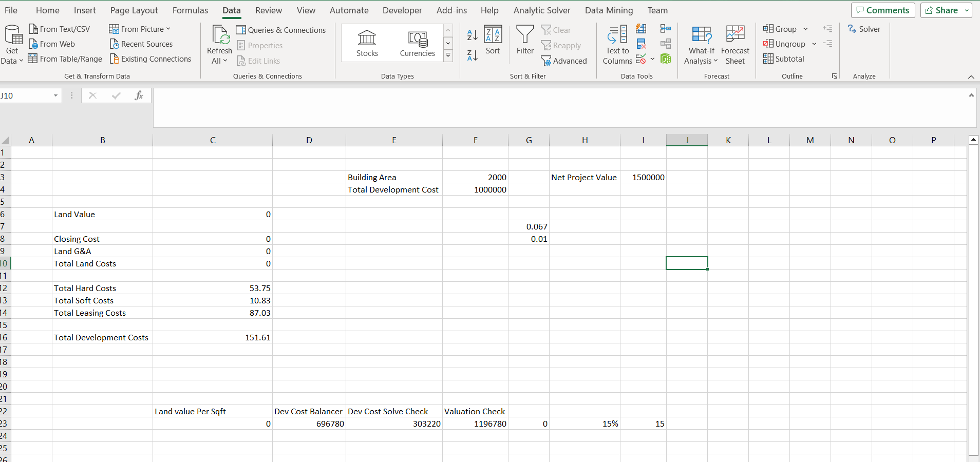Image resolution: width=980 pixels, height=462 pixels.
Task: Sort selection A to Z
Action: [472, 35]
